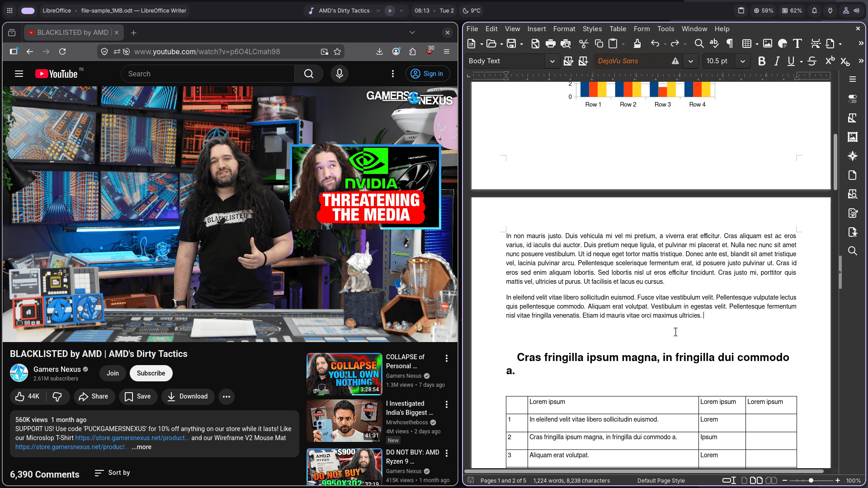Open the COLLAPSE of Personal video thumbnail

point(344,374)
